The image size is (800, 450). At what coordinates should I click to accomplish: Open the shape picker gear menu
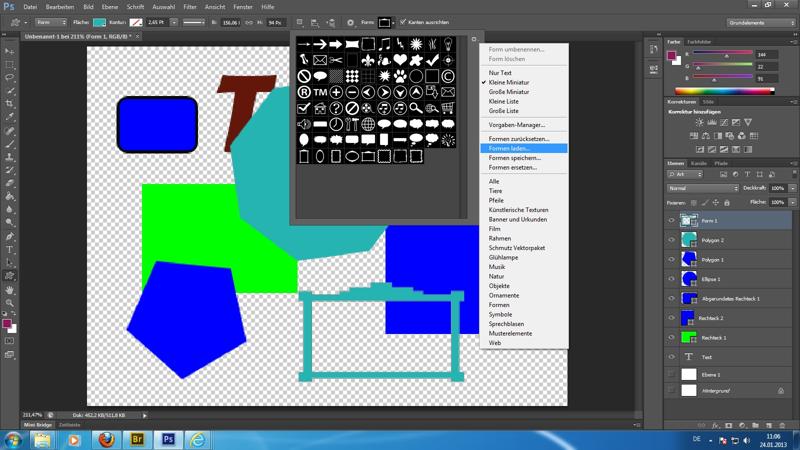point(474,40)
